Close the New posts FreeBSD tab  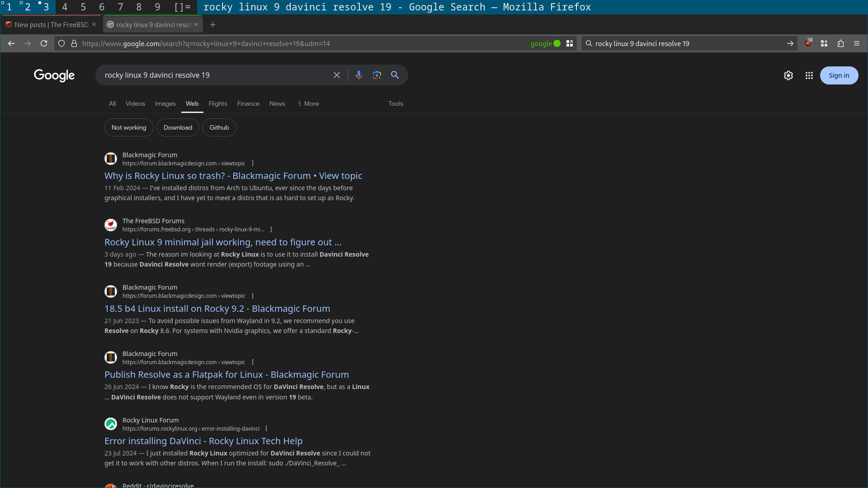point(94,24)
